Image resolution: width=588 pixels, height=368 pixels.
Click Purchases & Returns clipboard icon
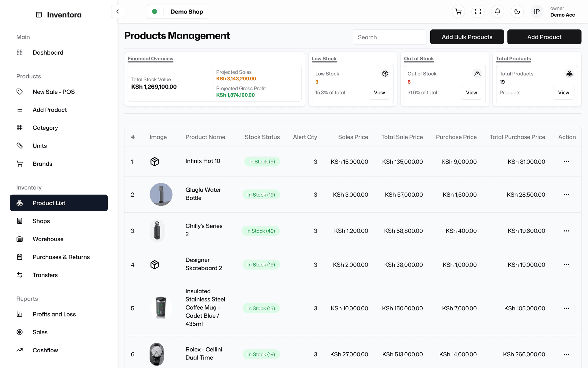pos(20,257)
